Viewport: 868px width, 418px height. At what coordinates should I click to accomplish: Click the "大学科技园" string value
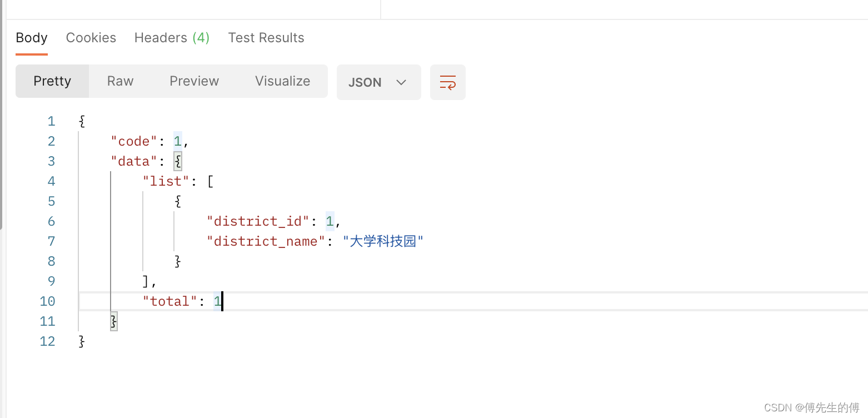point(383,241)
